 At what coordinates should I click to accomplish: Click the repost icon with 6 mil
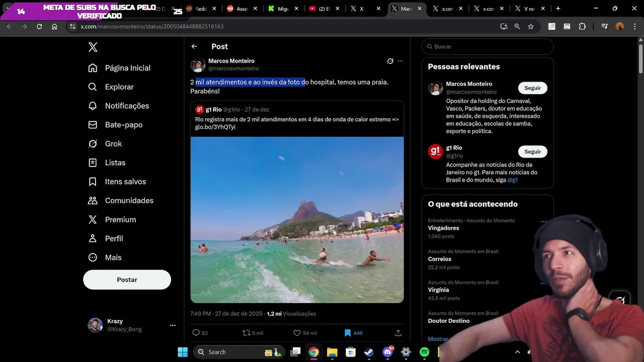point(246,333)
